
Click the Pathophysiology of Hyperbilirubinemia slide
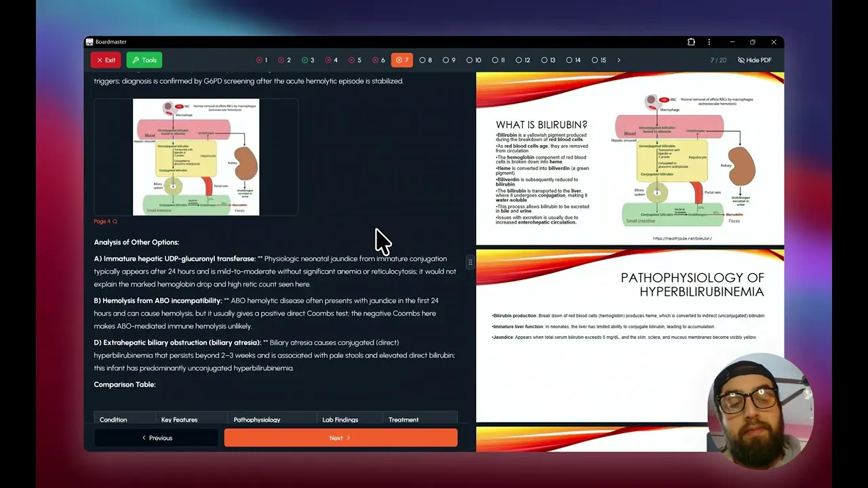(630, 335)
